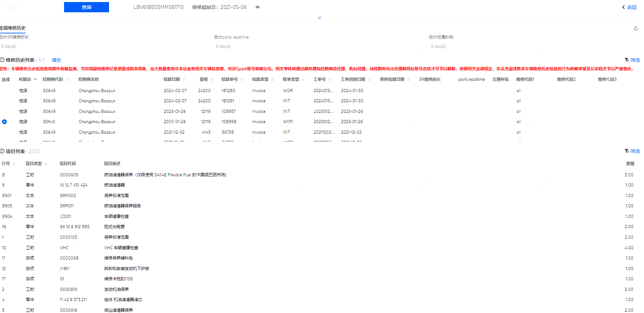644x313 pixels.
Task: Sort the 账单类型 column
Action: coord(303,80)
